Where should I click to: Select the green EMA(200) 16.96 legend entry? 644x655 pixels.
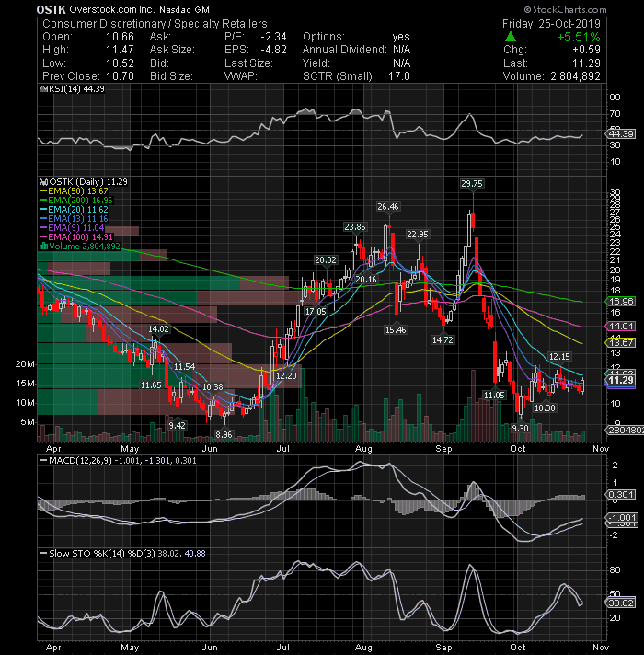pyautogui.click(x=76, y=201)
